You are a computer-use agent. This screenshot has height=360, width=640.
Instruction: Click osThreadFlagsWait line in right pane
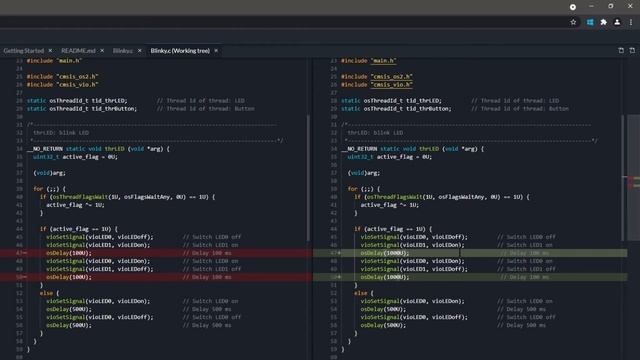[x=442, y=197]
